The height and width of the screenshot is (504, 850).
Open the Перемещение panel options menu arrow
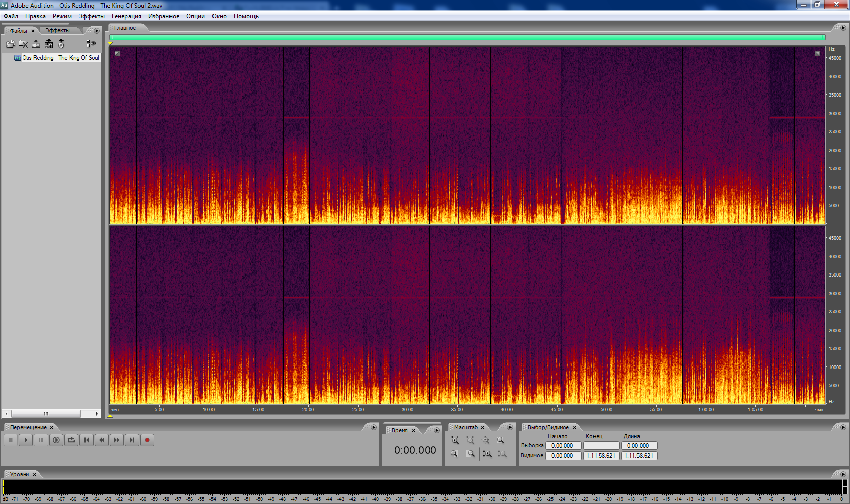(374, 427)
